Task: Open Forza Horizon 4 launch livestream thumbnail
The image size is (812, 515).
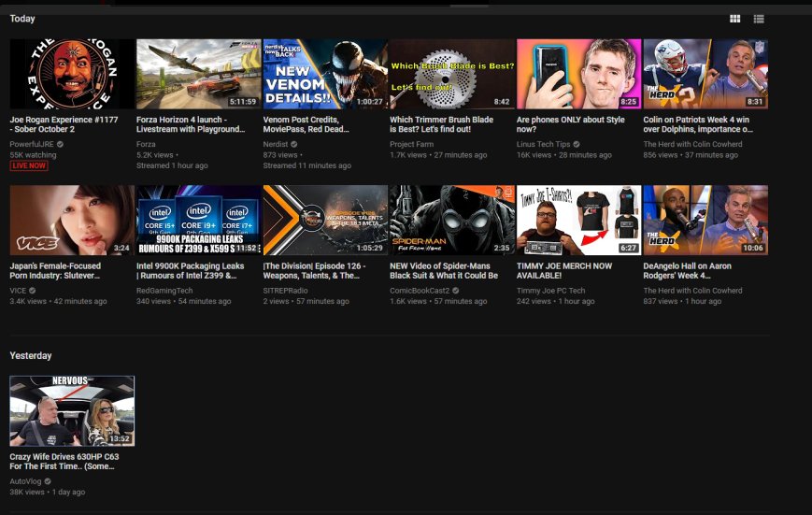Action: [198, 74]
